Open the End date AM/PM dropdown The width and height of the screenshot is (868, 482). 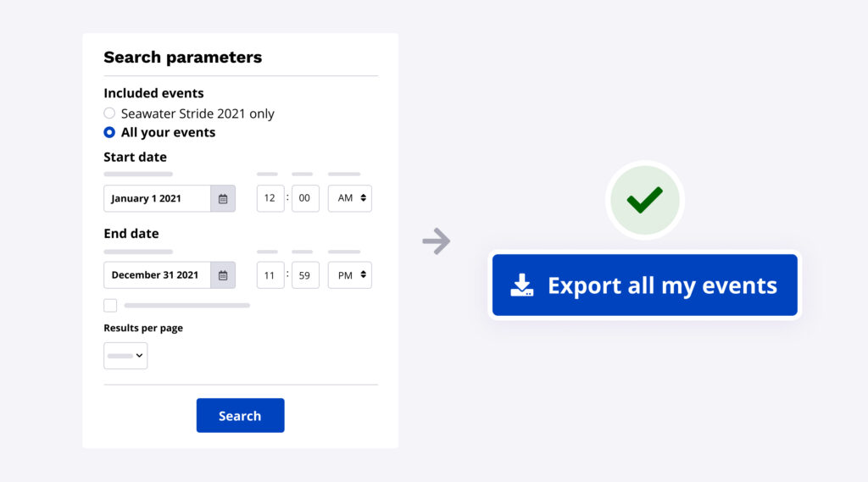pyautogui.click(x=349, y=275)
